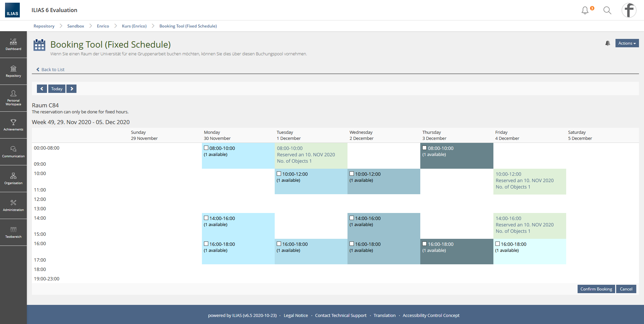The width and height of the screenshot is (644, 324).
Task: Navigate to Kurs (Enrico) breadcrumb
Action: point(134,26)
